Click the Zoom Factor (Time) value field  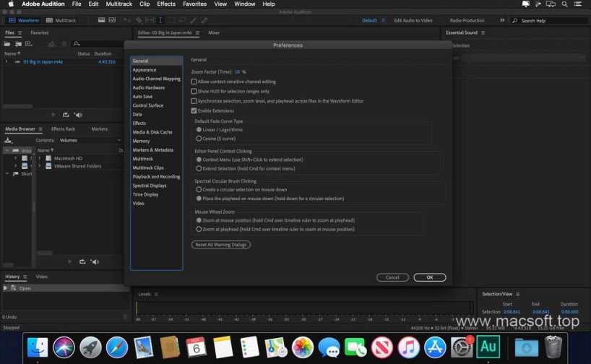click(237, 72)
